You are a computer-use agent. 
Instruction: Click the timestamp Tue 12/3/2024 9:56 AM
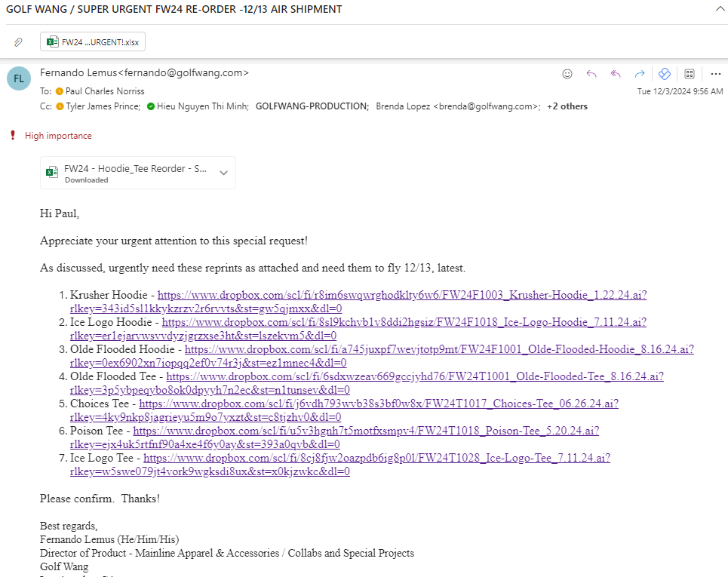(x=680, y=91)
